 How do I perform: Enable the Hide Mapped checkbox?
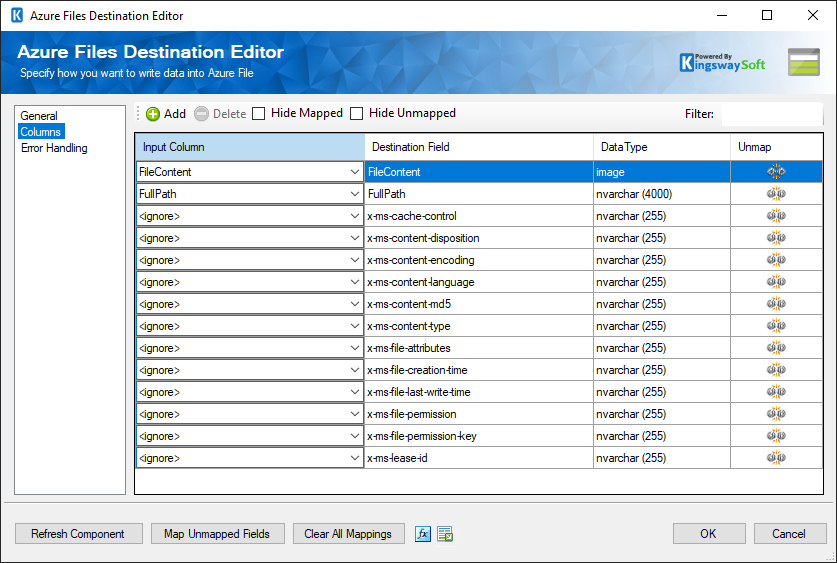(259, 114)
